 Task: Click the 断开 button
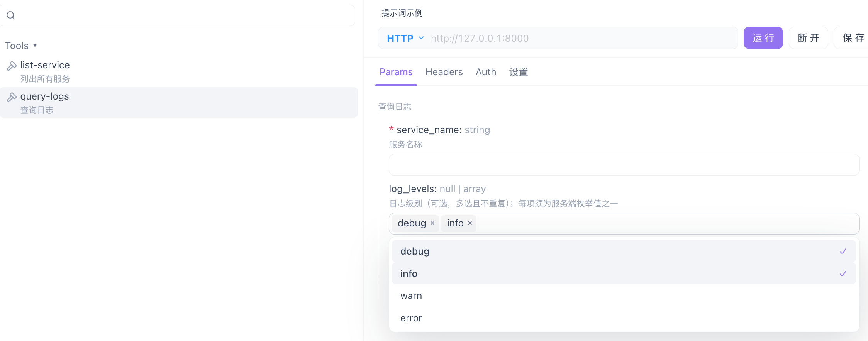pyautogui.click(x=808, y=38)
